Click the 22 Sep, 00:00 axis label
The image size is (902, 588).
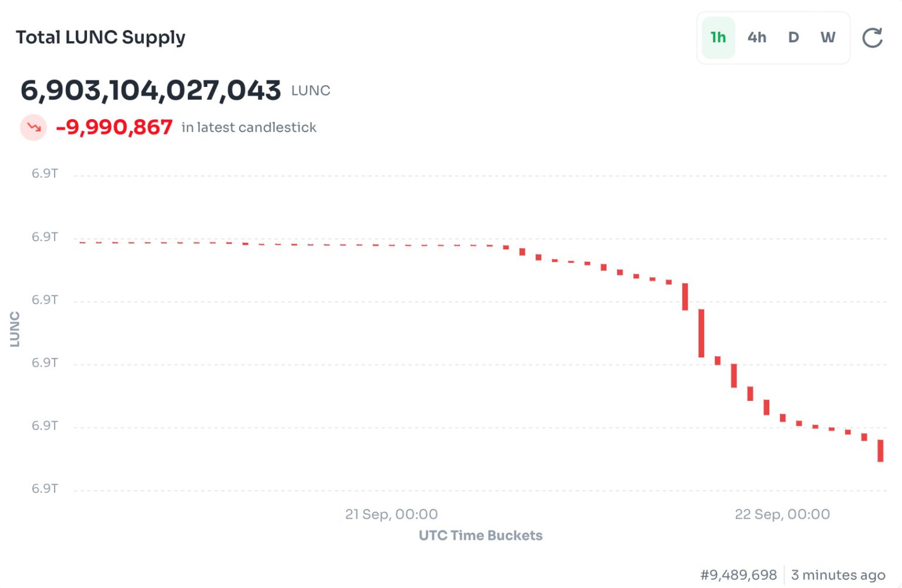point(782,514)
